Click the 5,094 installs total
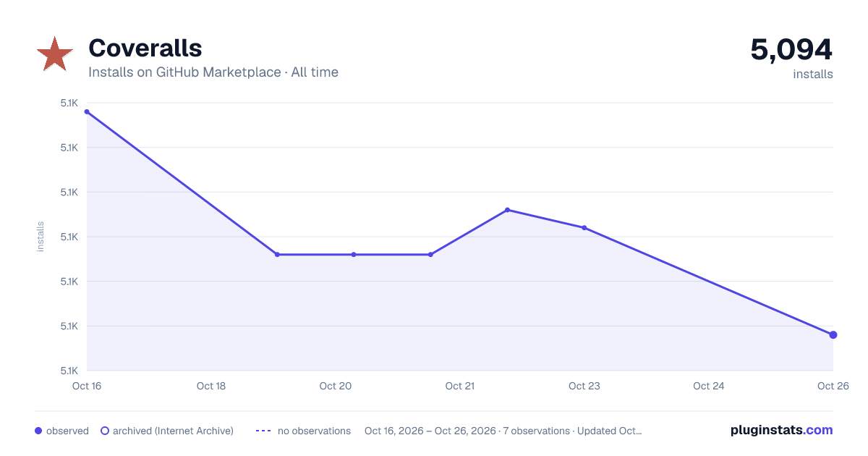868x456 pixels. click(791, 49)
